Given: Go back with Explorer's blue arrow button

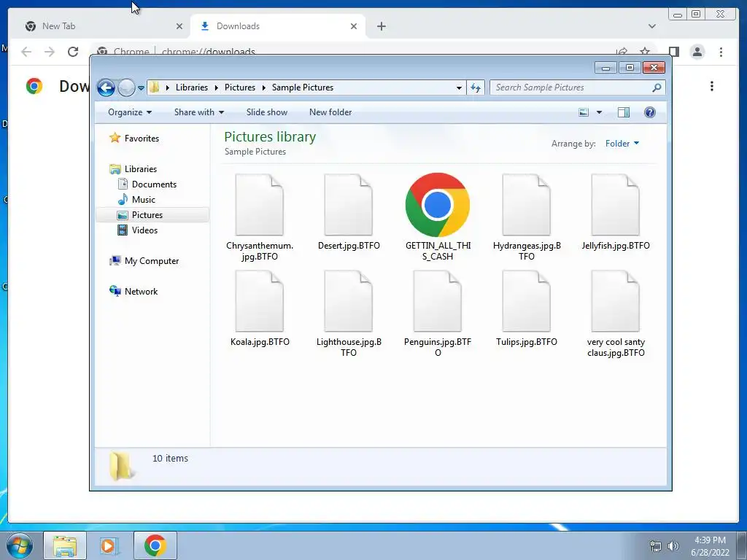Looking at the screenshot, I should tap(106, 87).
